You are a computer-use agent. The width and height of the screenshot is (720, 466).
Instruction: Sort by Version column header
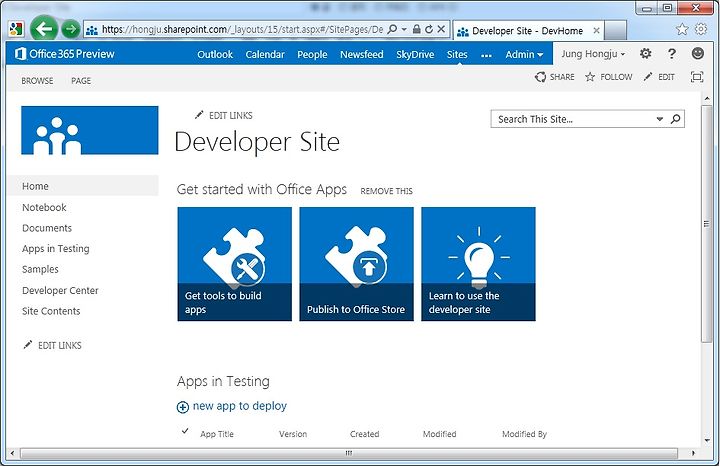(x=293, y=434)
